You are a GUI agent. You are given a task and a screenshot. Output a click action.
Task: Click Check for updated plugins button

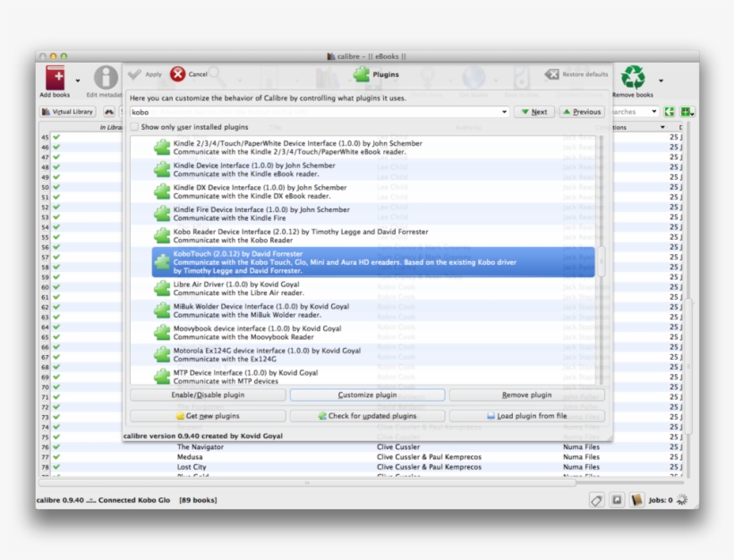tap(368, 416)
